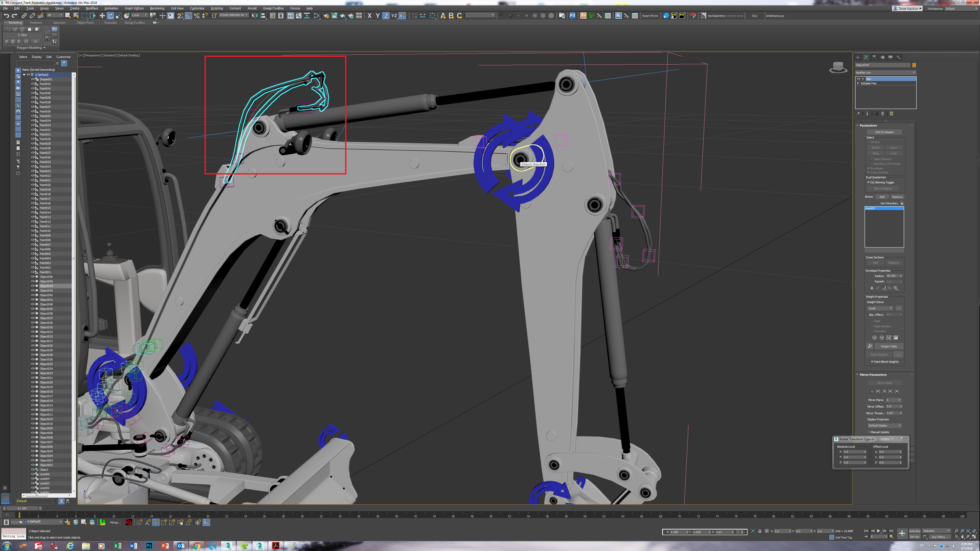Select the Select and Uniform Scale tool
The image size is (980, 551).
(x=118, y=16)
